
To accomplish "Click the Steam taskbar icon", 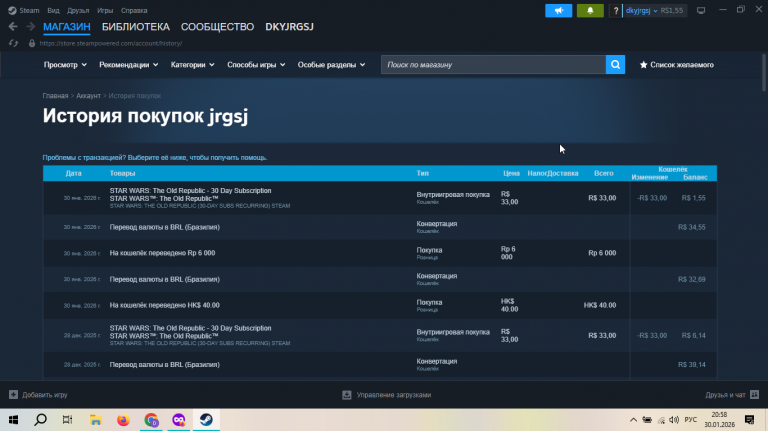I will [x=206, y=420].
